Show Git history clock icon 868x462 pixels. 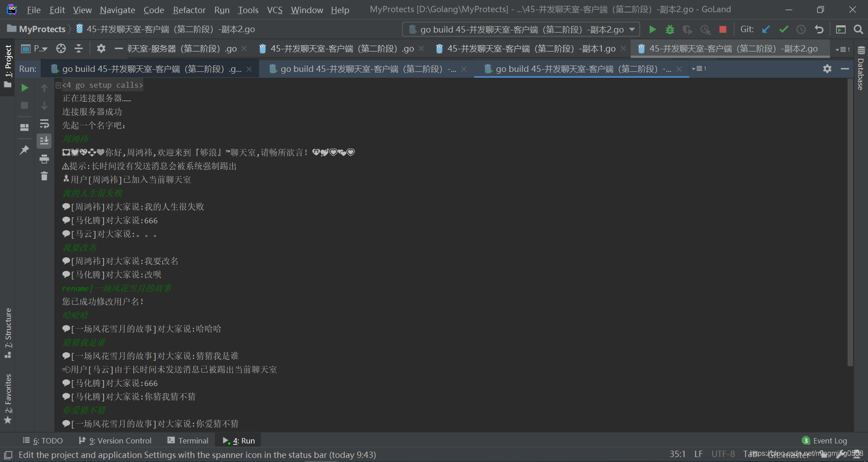pos(801,29)
